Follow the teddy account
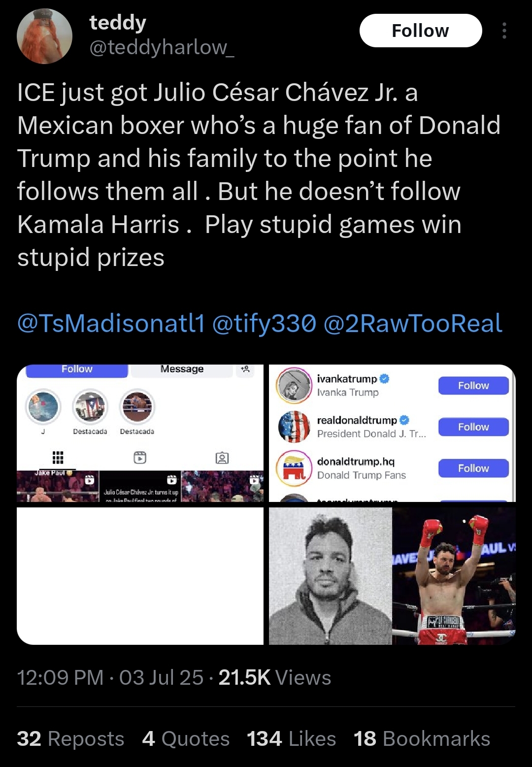The image size is (532, 767). [x=421, y=31]
